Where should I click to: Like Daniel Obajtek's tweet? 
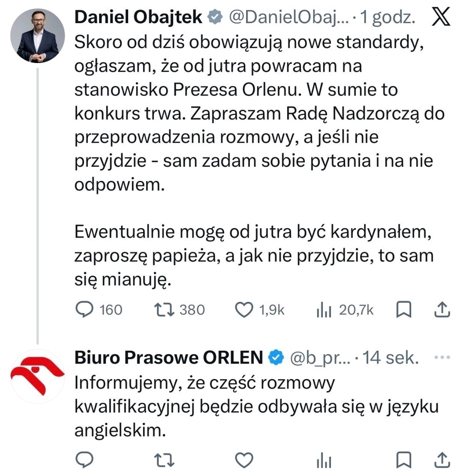click(245, 310)
